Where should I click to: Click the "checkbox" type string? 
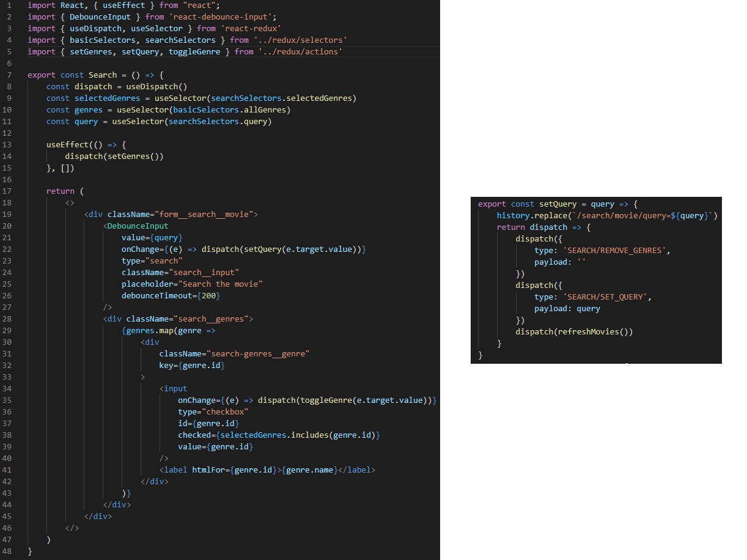point(224,411)
